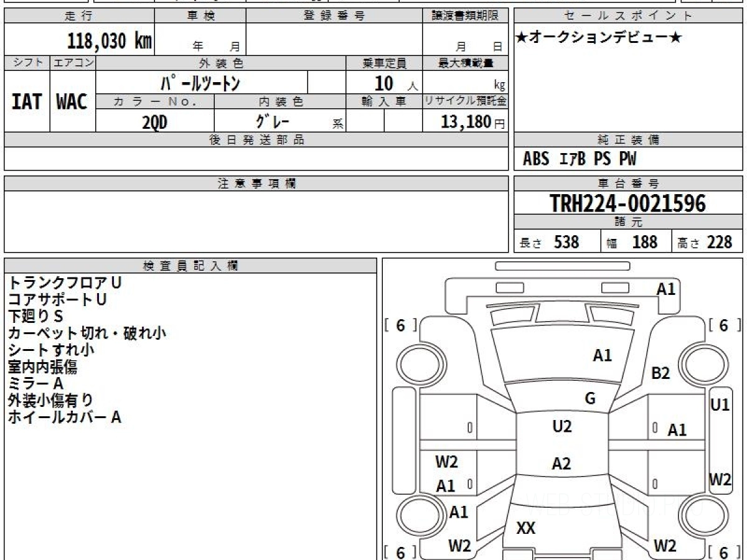747x560 pixels.
Task: Click the XX mark on the car diagram
Action: pos(526,528)
